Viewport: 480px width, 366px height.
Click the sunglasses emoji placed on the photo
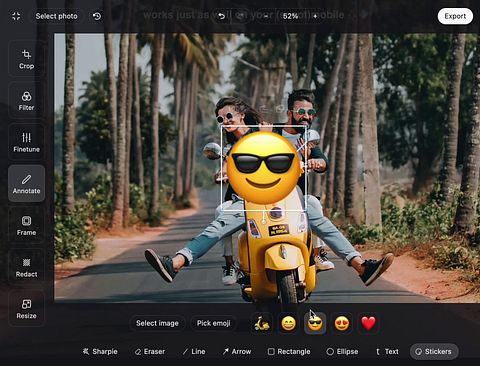(x=263, y=168)
